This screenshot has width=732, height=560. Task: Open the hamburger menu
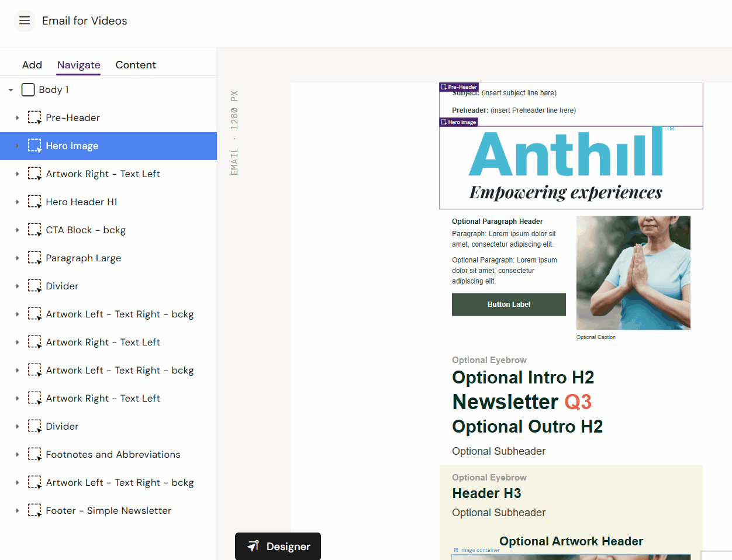click(x=25, y=21)
